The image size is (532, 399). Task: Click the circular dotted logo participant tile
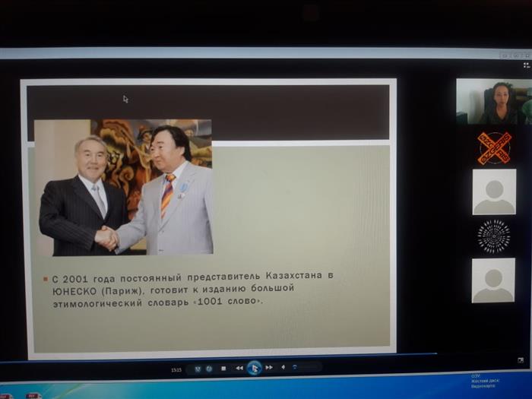[x=494, y=236]
